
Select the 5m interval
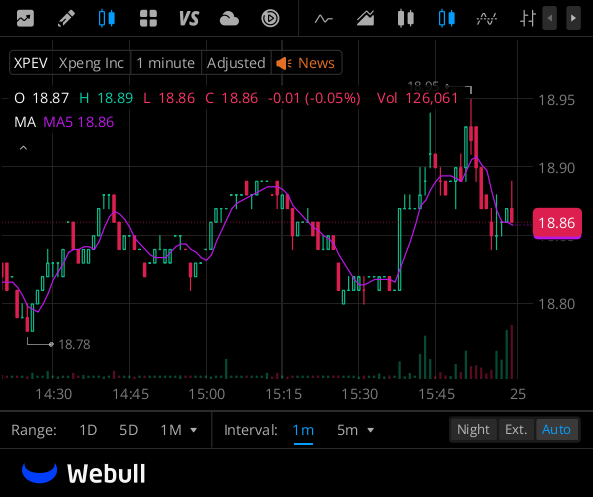coord(348,430)
